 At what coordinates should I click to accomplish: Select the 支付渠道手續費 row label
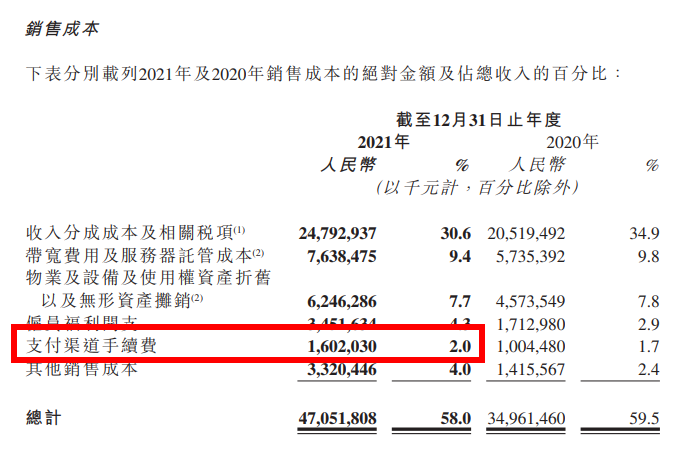point(90,347)
